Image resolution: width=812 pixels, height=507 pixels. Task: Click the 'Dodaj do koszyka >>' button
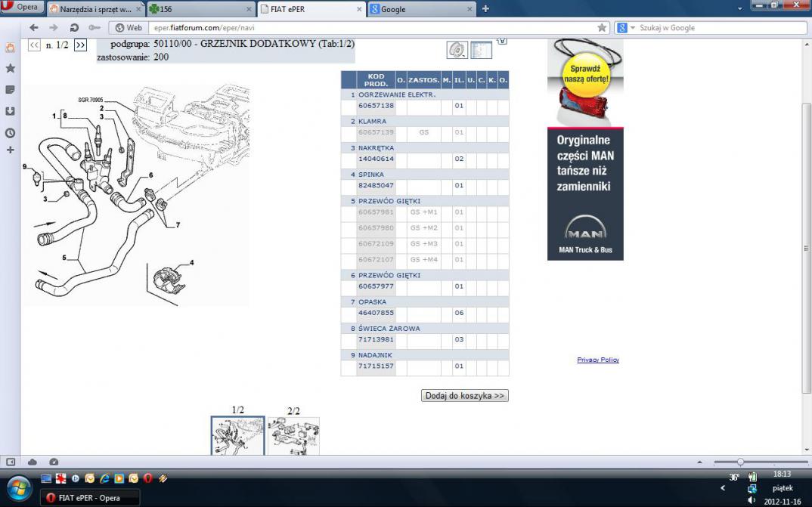tap(464, 396)
